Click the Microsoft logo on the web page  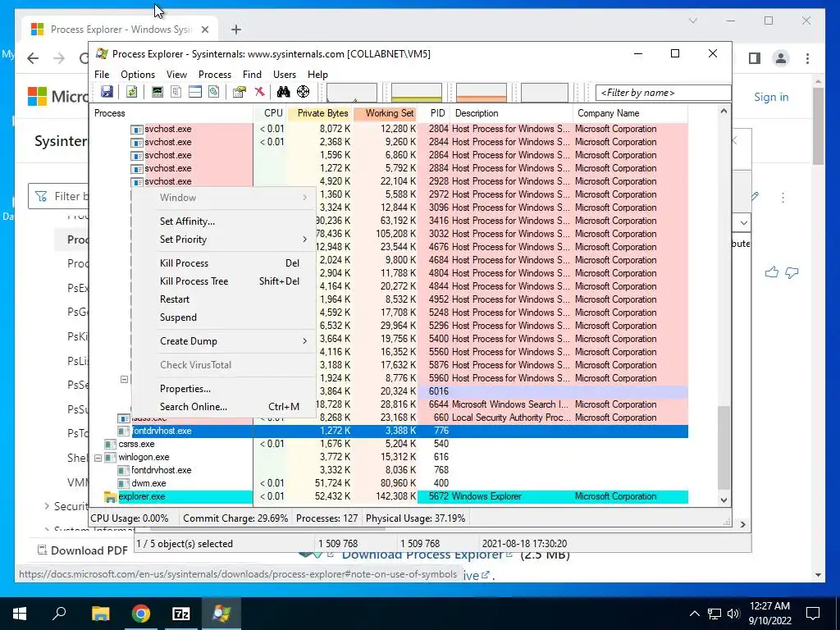point(37,97)
